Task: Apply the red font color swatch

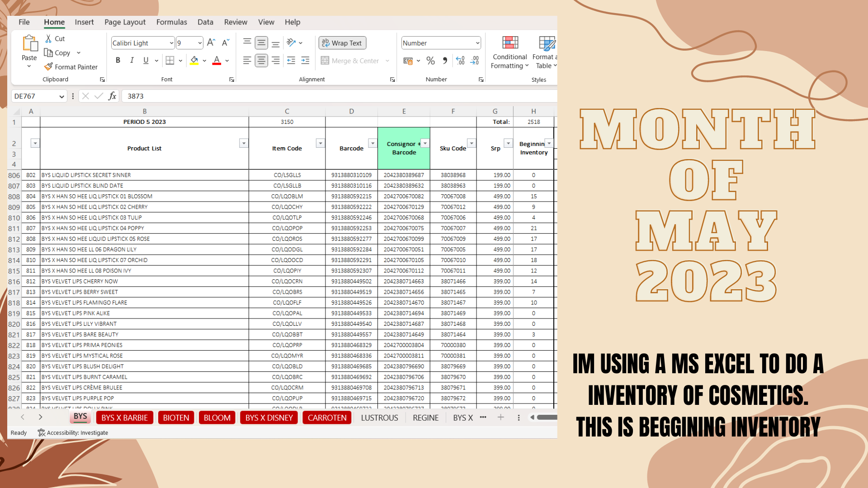Action: 217,61
